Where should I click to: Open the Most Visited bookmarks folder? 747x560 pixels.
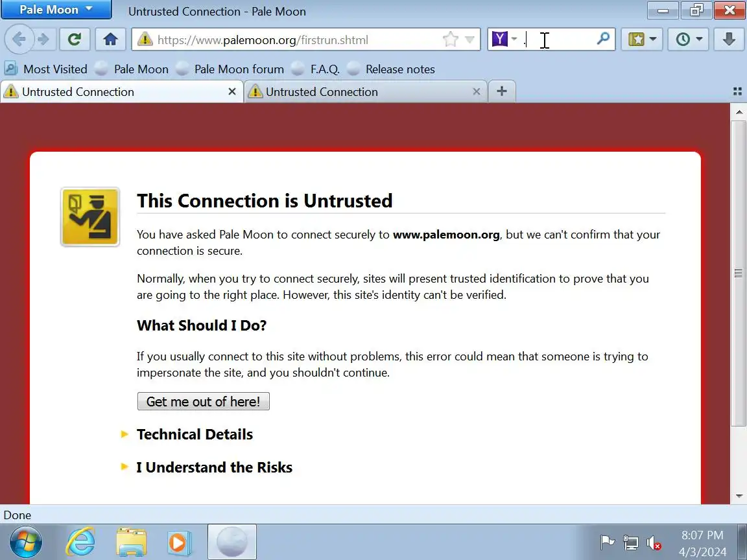(x=46, y=69)
